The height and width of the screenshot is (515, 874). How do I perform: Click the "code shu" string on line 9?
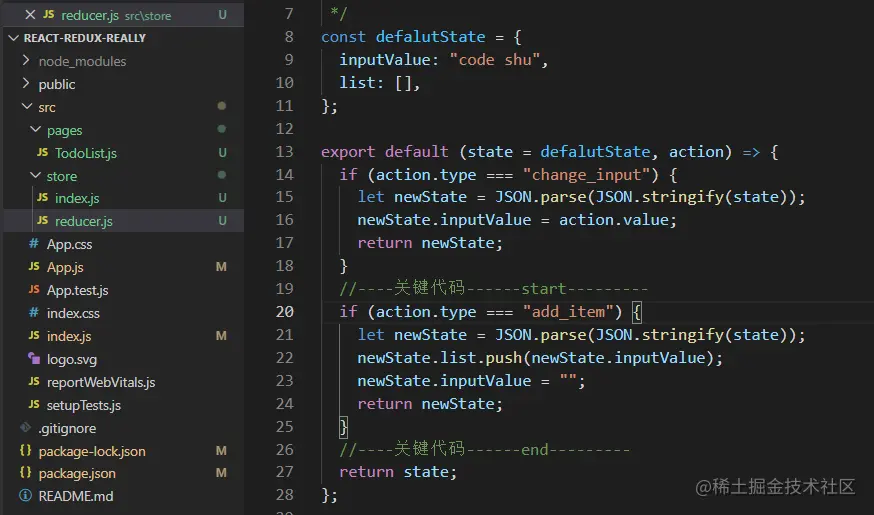[494, 60]
